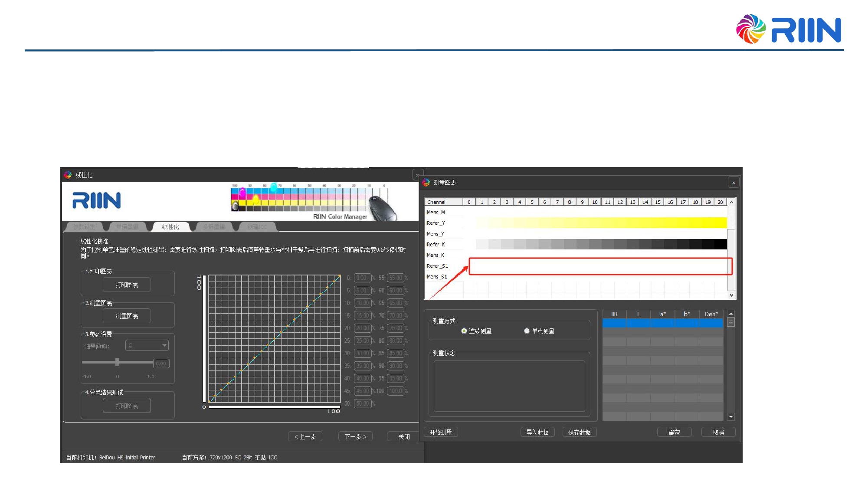Click scroll-up arrow of the ID/L/a*/b* table

click(731, 314)
